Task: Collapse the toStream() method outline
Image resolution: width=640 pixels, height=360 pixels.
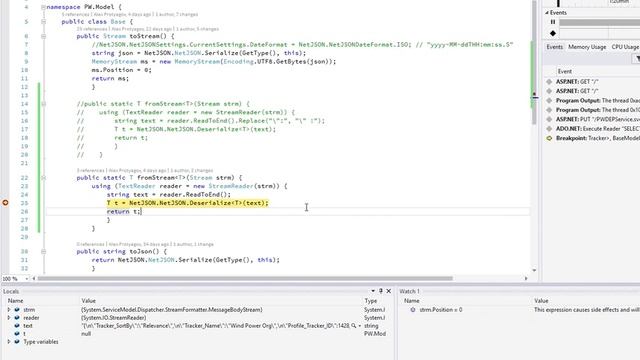Action: [43, 36]
